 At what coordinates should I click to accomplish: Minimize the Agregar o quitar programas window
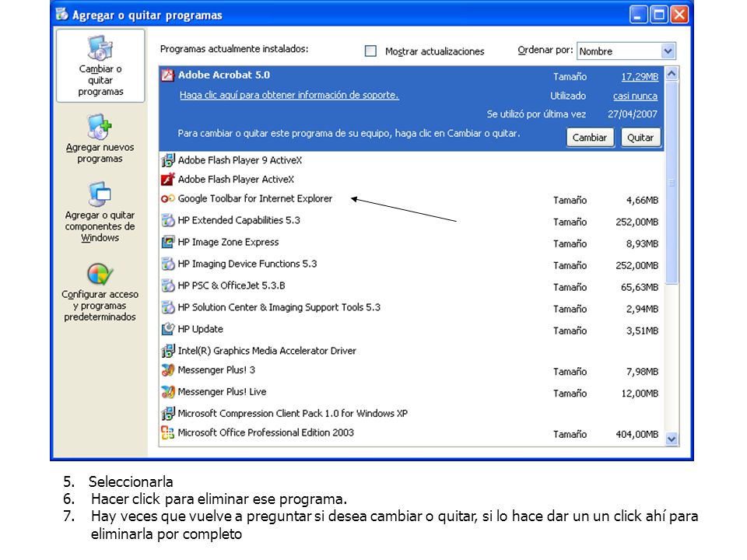(638, 14)
